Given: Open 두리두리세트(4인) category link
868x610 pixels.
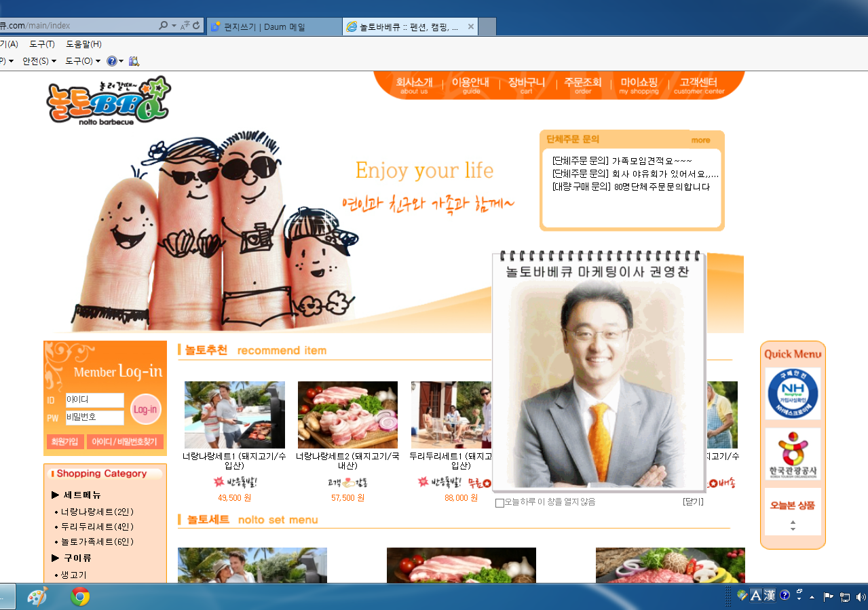Looking at the screenshot, I should (x=96, y=527).
